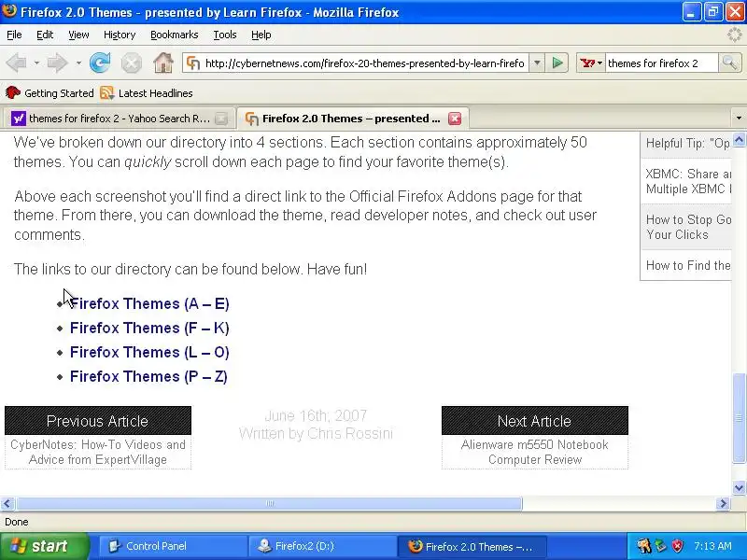Close the Yahoo Search Results tab
Image resolution: width=747 pixels, height=560 pixels.
(221, 119)
